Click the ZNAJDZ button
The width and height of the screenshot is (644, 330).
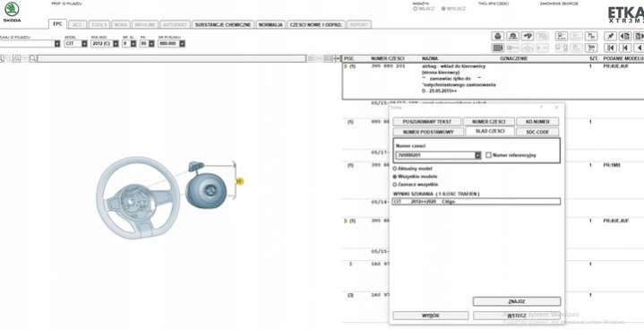coord(517,301)
